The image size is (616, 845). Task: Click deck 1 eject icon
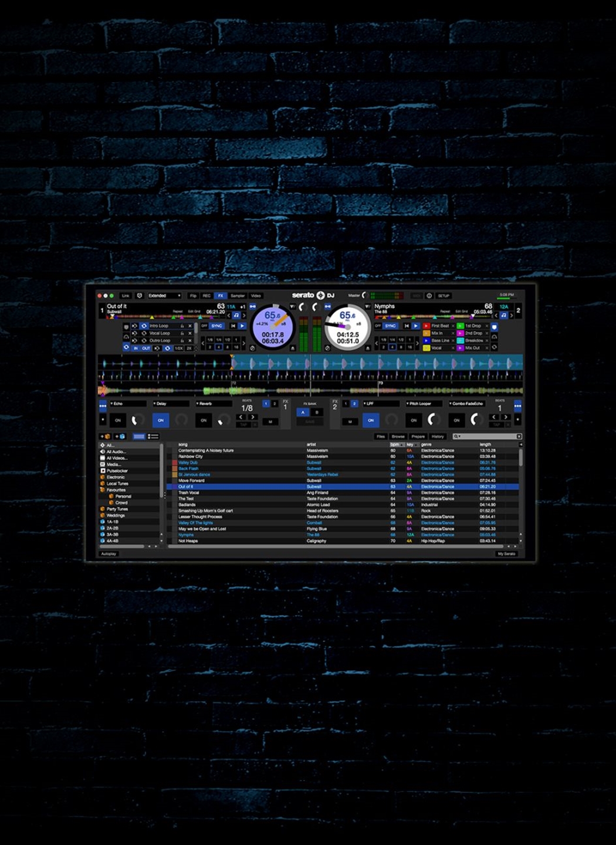point(292,348)
